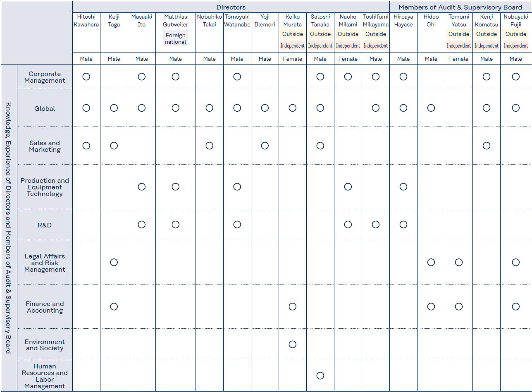Select the Keiji Taga name
532x392 pixels.
coord(114,21)
